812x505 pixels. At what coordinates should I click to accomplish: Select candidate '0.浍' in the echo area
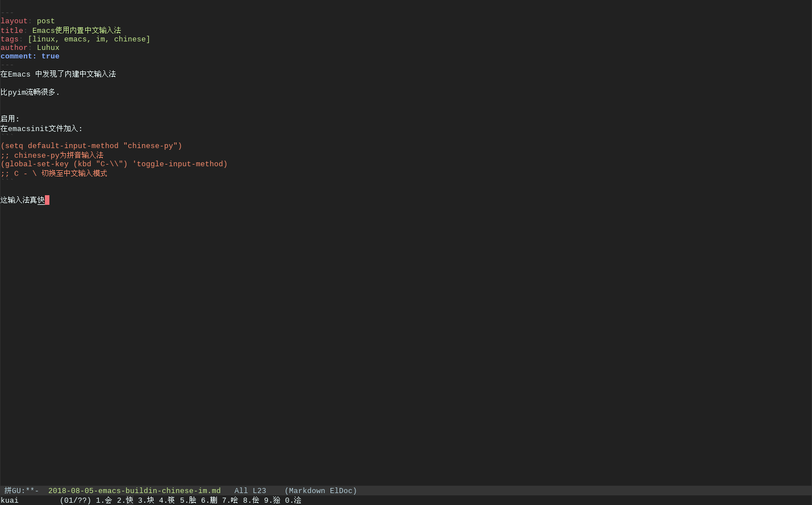[x=293, y=500]
